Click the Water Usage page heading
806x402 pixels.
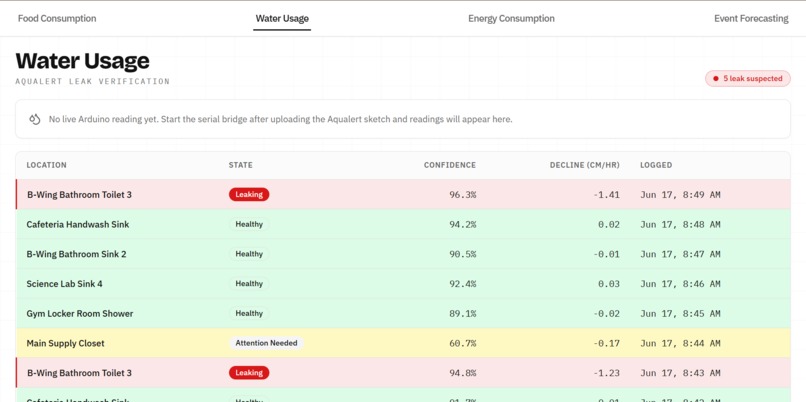83,61
